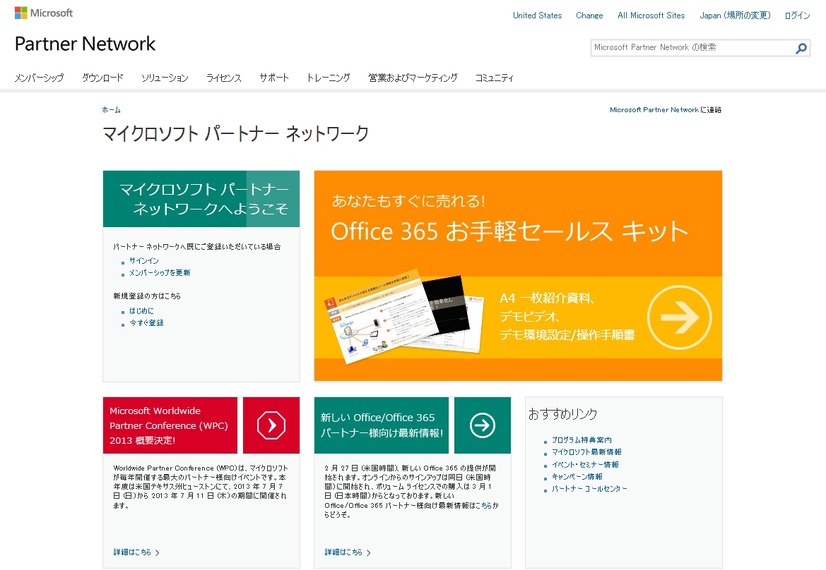Screen dimensions: 826x570
Task: Open All Microsoft Sites link
Action: click(x=651, y=15)
